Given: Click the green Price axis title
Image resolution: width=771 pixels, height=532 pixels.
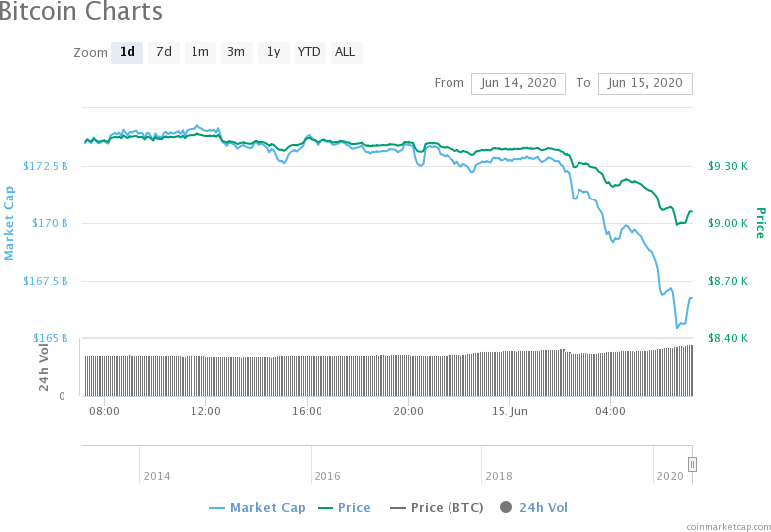Looking at the screenshot, I should pos(761,223).
